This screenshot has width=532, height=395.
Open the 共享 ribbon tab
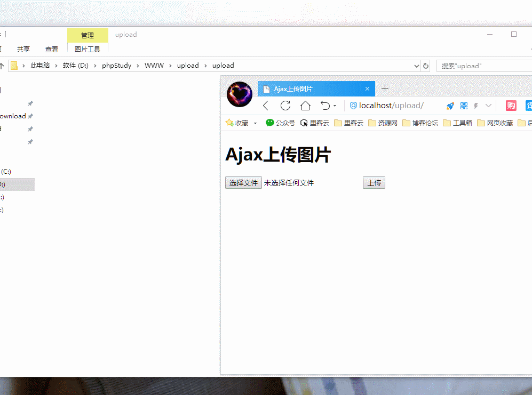coord(23,49)
